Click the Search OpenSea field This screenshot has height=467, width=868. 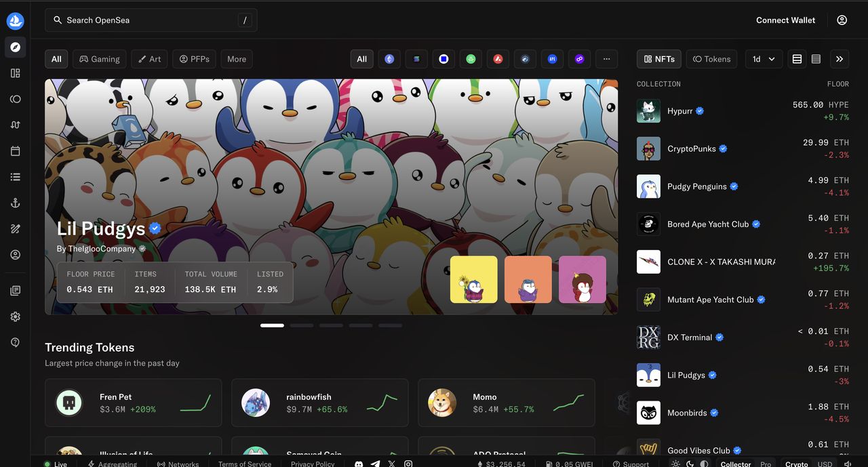click(151, 20)
